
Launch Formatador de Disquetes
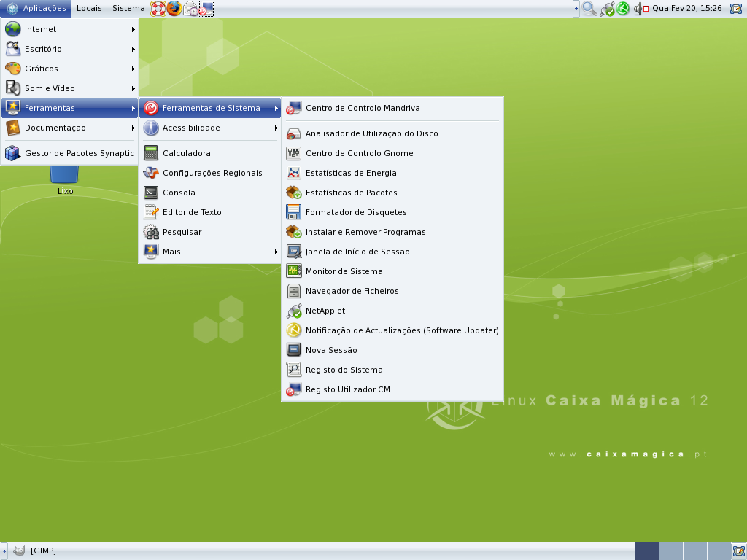tap(392, 212)
